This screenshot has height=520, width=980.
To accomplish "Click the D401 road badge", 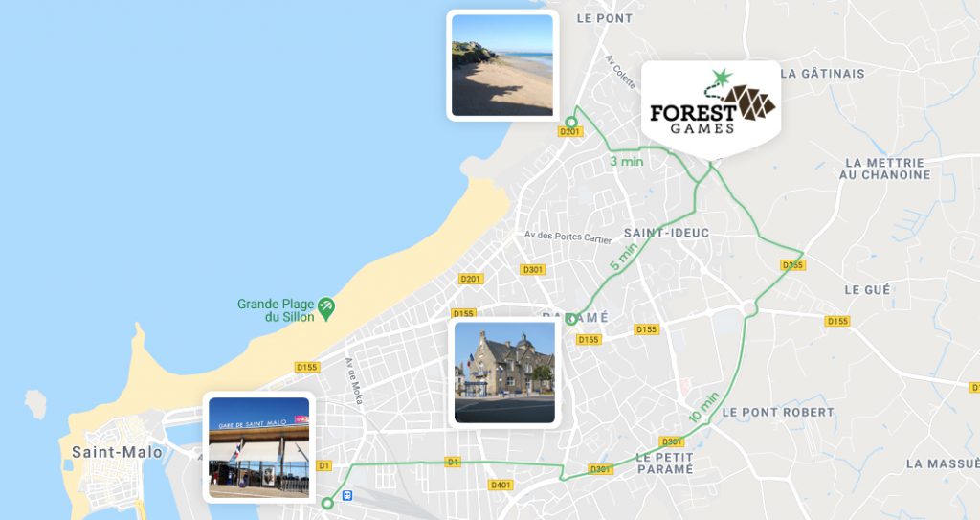I will coord(501,485).
